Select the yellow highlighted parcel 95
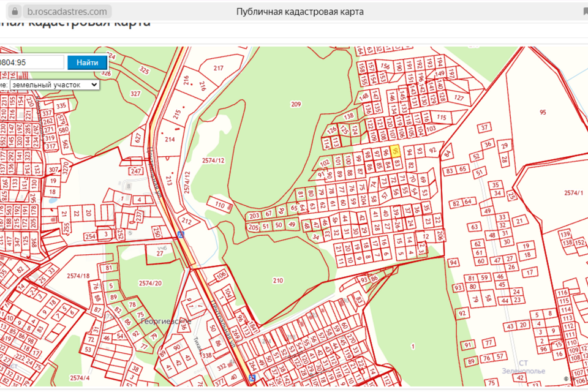The height and width of the screenshot is (392, 588). (x=396, y=150)
